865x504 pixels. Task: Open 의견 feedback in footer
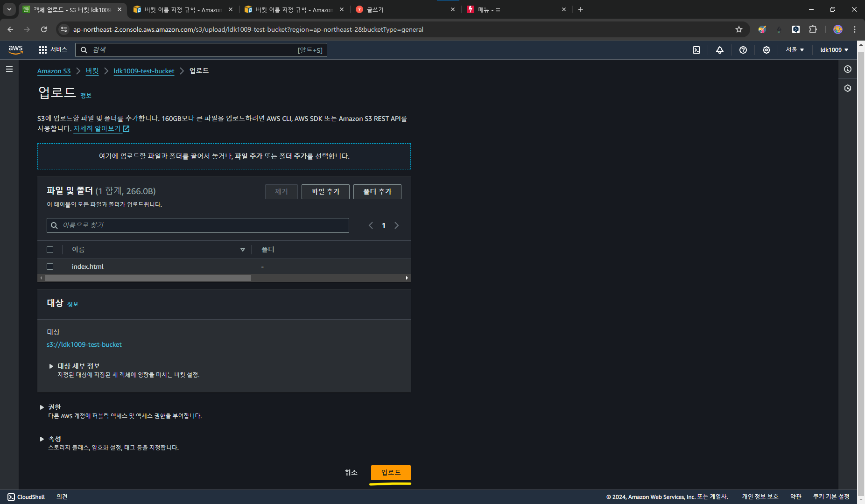coord(62,497)
